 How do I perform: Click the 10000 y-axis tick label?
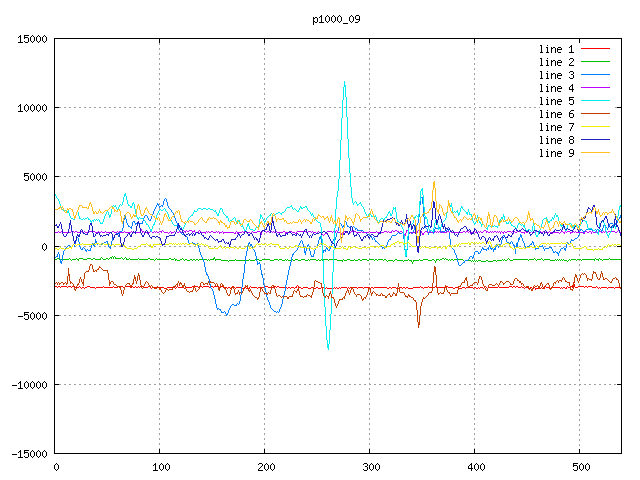coord(33,108)
